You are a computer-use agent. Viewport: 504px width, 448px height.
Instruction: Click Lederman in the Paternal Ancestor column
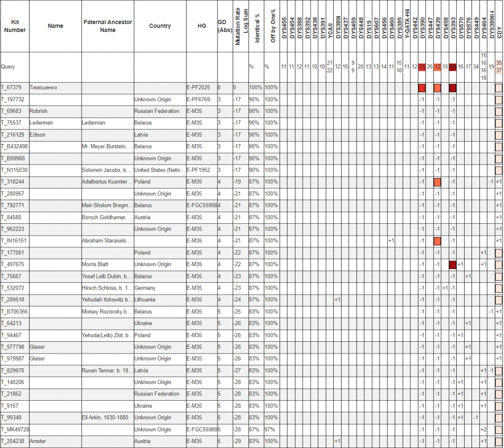point(93,123)
